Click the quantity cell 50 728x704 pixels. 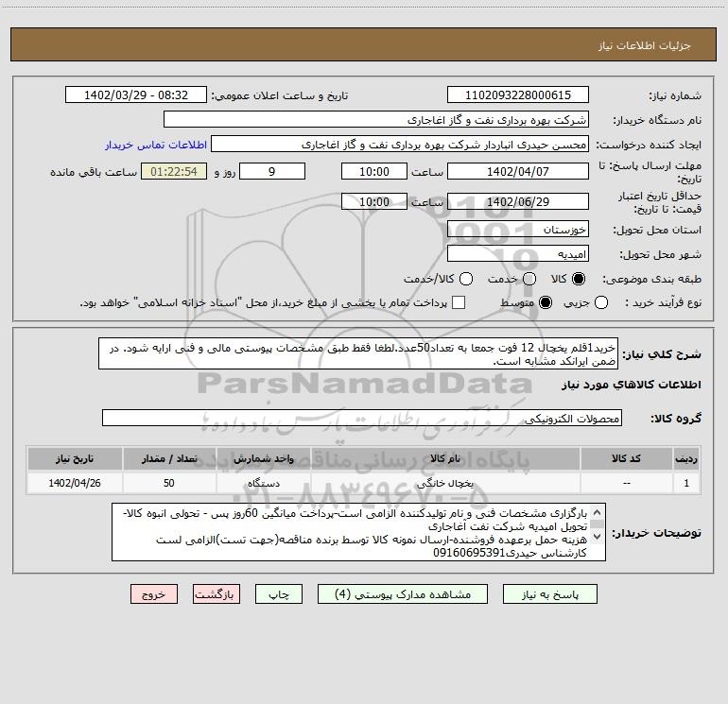169,483
